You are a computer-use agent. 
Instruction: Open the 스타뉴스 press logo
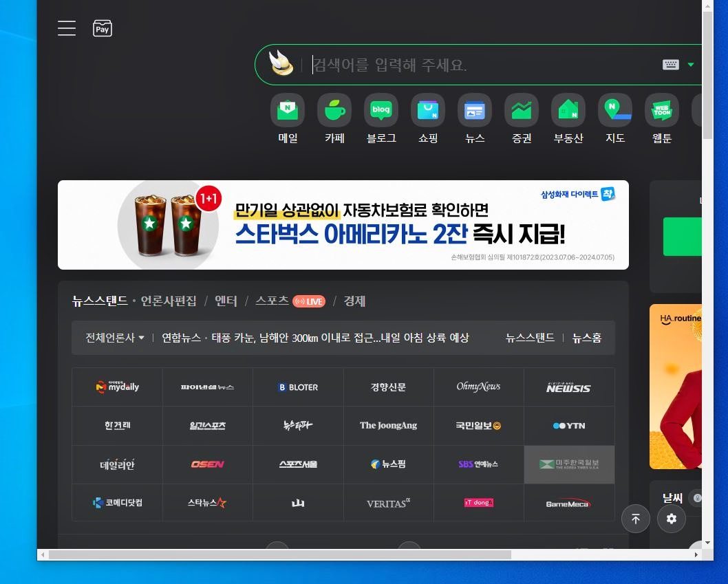pyautogui.click(x=208, y=503)
